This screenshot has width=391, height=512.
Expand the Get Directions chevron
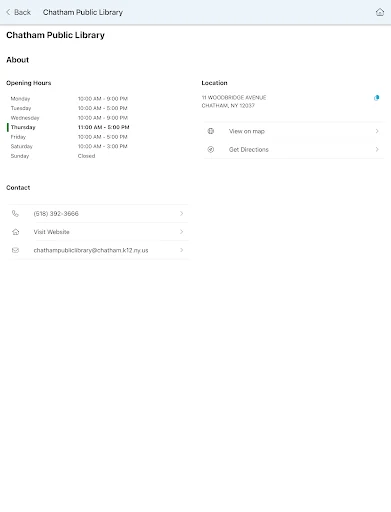tap(377, 149)
